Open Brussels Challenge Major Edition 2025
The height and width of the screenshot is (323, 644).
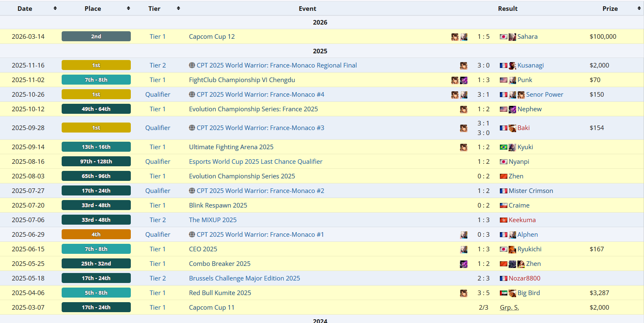245,278
